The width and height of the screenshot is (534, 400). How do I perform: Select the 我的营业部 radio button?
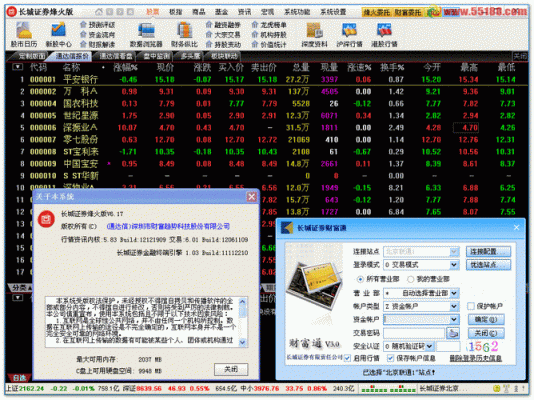(411, 279)
